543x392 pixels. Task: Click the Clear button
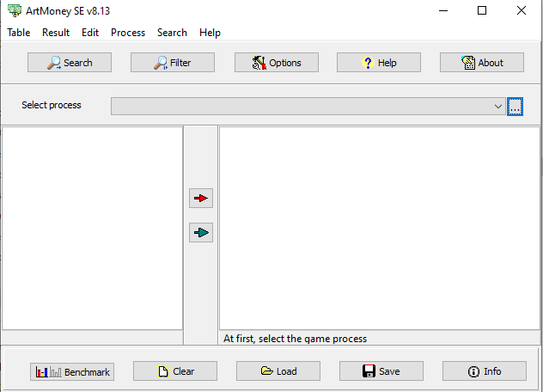175,371
